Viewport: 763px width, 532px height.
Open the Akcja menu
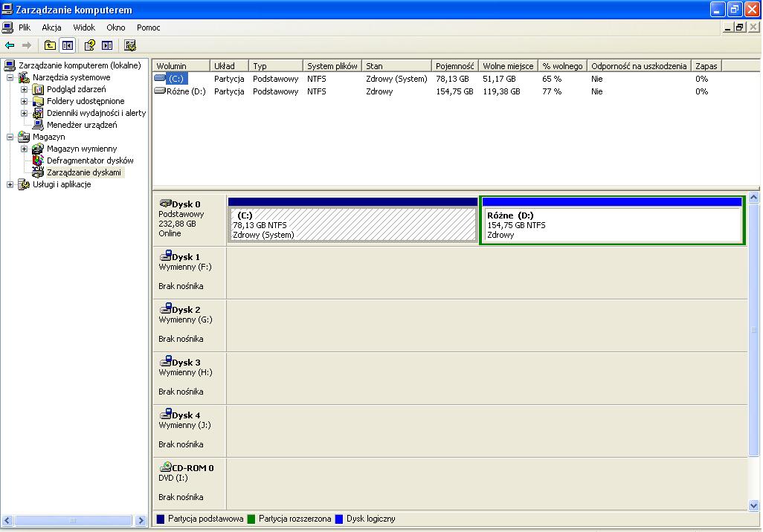51,27
